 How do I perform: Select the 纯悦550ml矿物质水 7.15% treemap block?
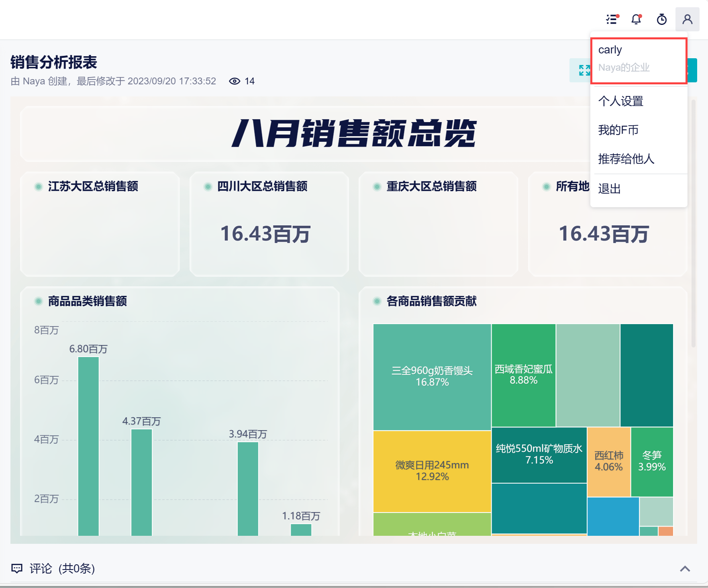539,455
